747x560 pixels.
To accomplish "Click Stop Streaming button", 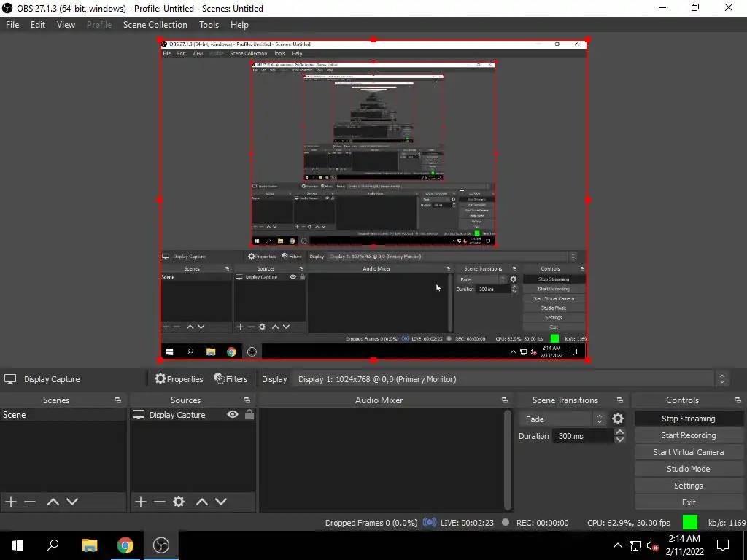I will [x=689, y=419].
